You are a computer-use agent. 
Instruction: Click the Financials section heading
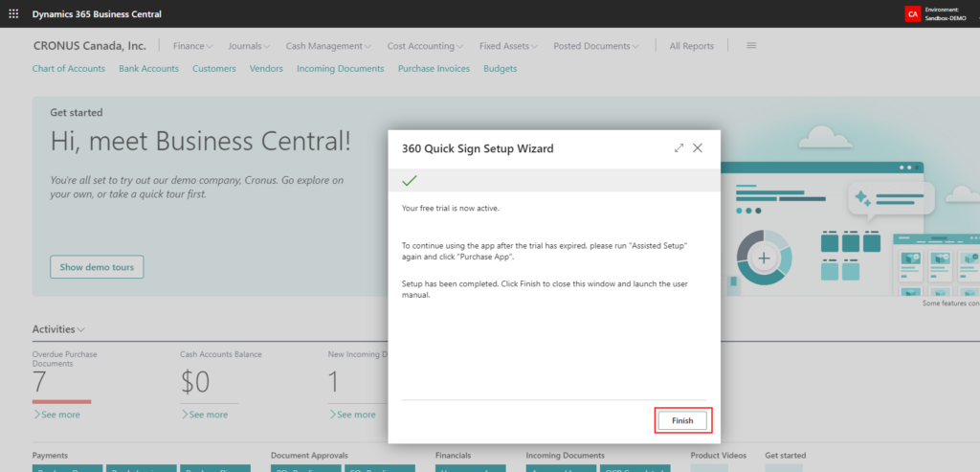(453, 455)
